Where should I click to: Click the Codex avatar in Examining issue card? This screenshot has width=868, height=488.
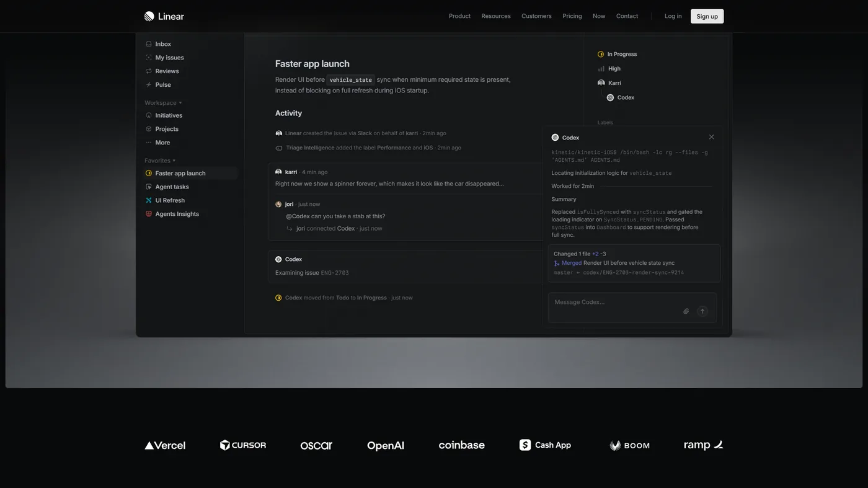pyautogui.click(x=278, y=259)
